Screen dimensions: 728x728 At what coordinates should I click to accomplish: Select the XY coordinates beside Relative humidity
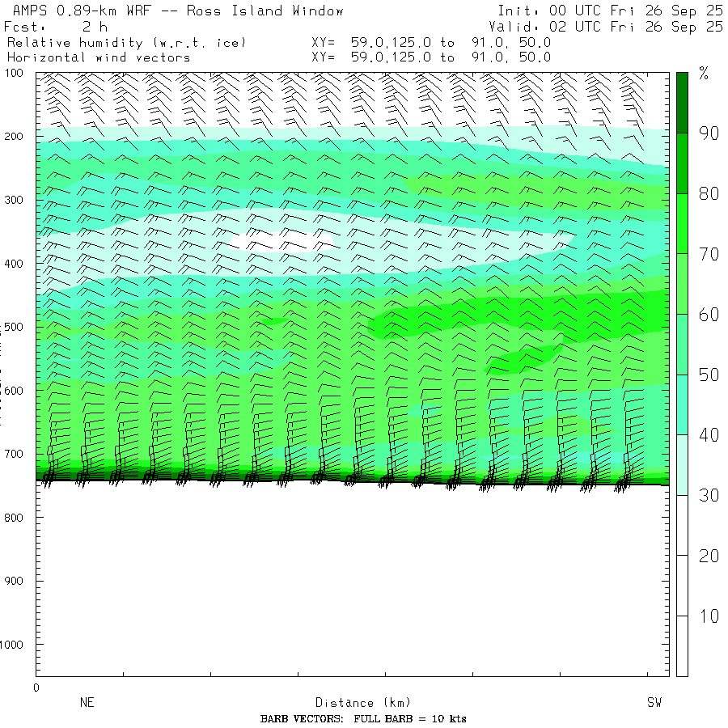tap(431, 43)
